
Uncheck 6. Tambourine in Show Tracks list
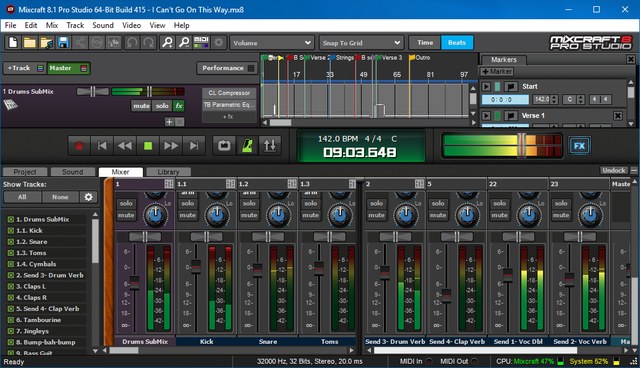tap(11, 320)
